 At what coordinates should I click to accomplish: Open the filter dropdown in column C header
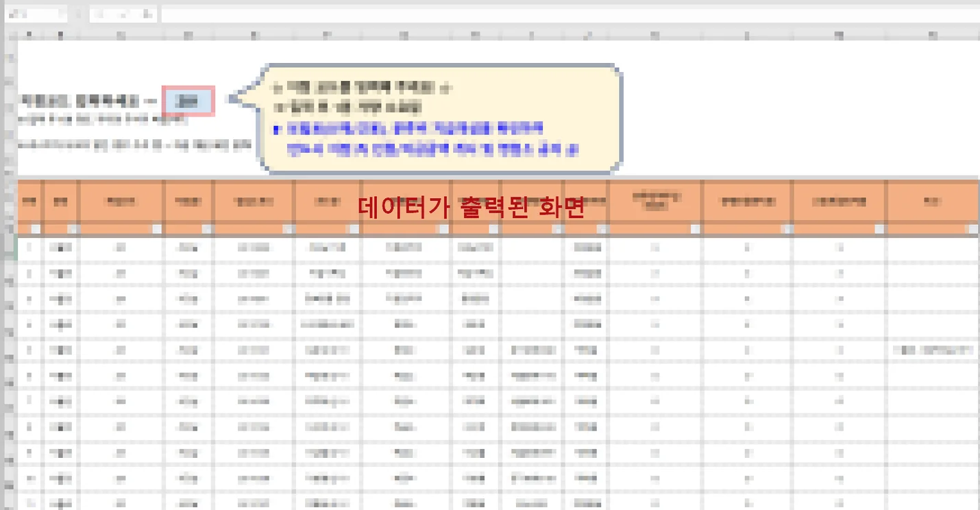click(x=157, y=229)
